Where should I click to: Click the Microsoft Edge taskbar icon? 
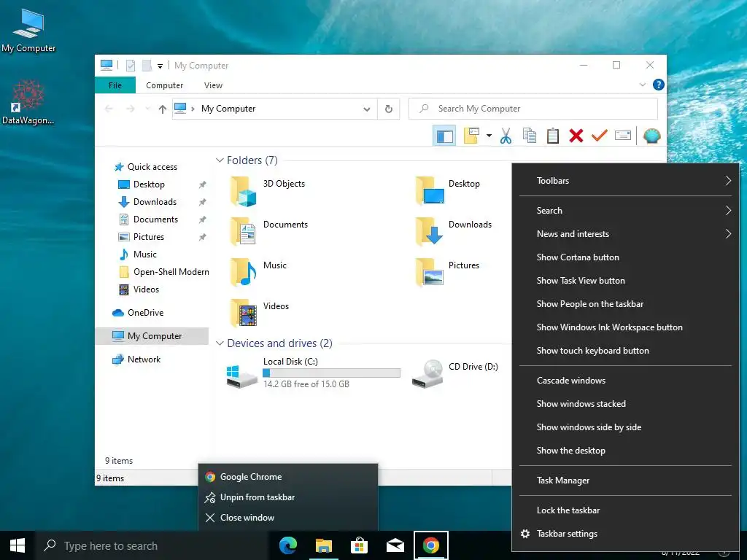click(x=287, y=545)
